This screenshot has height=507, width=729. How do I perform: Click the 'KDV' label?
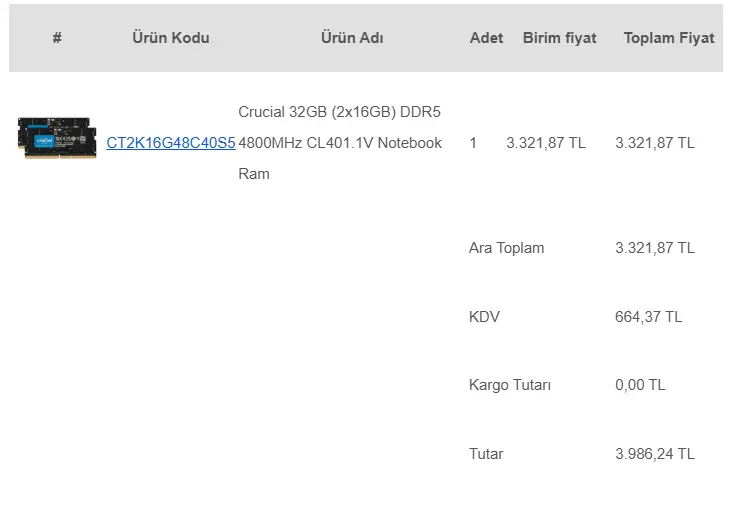click(484, 317)
